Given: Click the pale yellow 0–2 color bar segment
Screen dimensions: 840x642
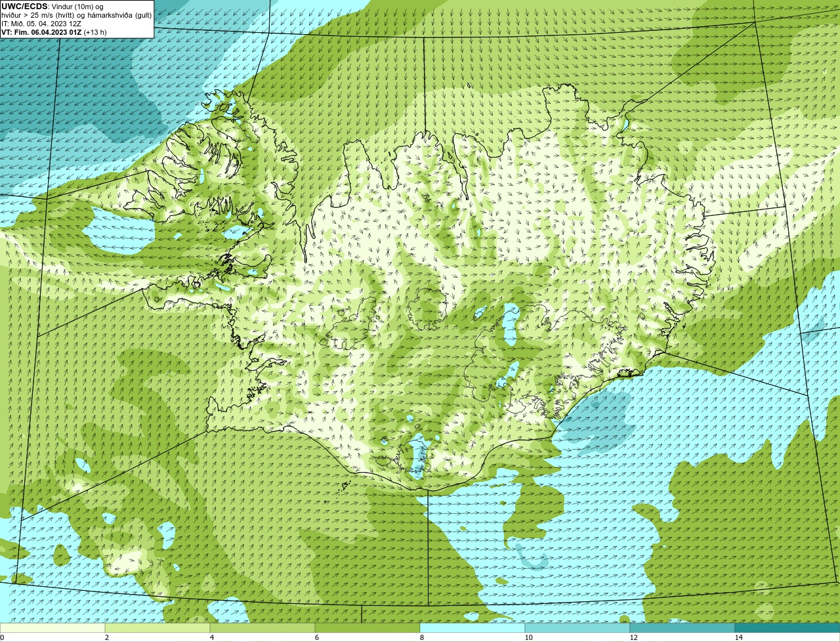Looking at the screenshot, I should point(52,628).
